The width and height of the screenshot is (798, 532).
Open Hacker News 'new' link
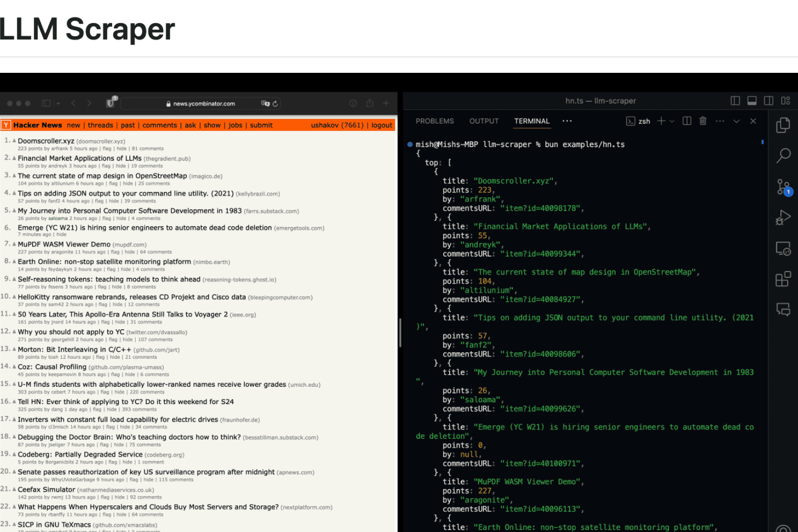[x=73, y=125]
